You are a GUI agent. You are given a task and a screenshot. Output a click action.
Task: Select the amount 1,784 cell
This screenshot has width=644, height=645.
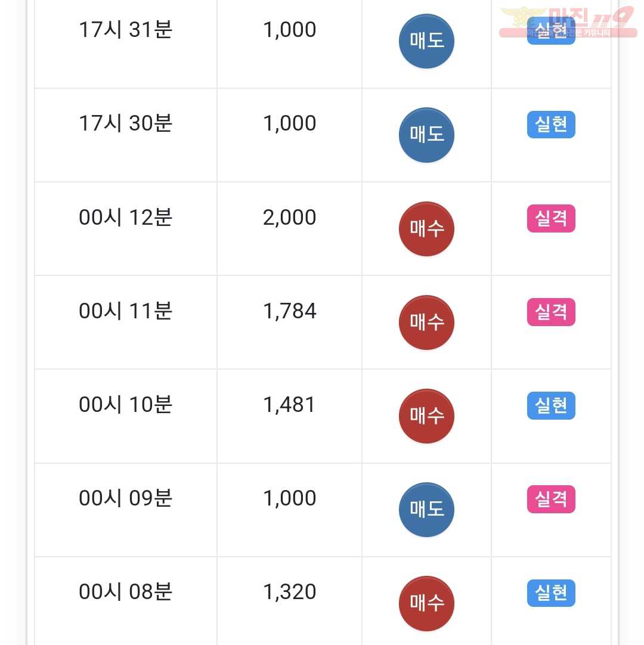click(x=289, y=322)
